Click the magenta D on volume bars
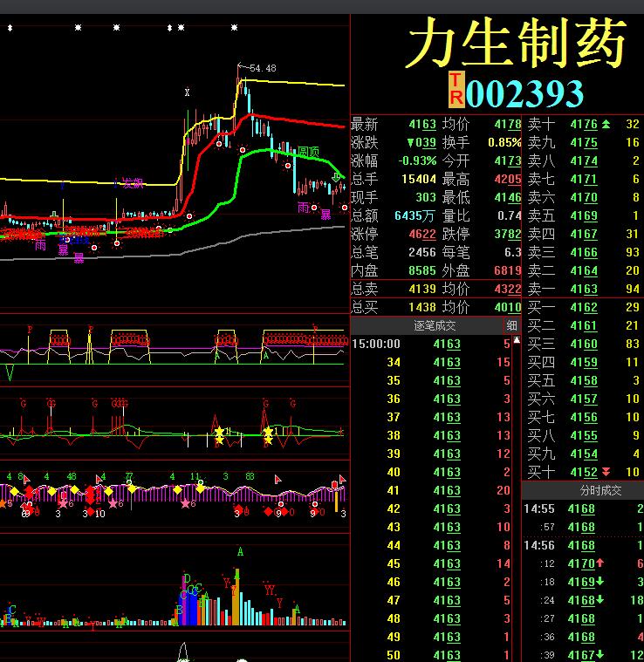Image resolution: width=644 pixels, height=662 pixels. click(187, 579)
